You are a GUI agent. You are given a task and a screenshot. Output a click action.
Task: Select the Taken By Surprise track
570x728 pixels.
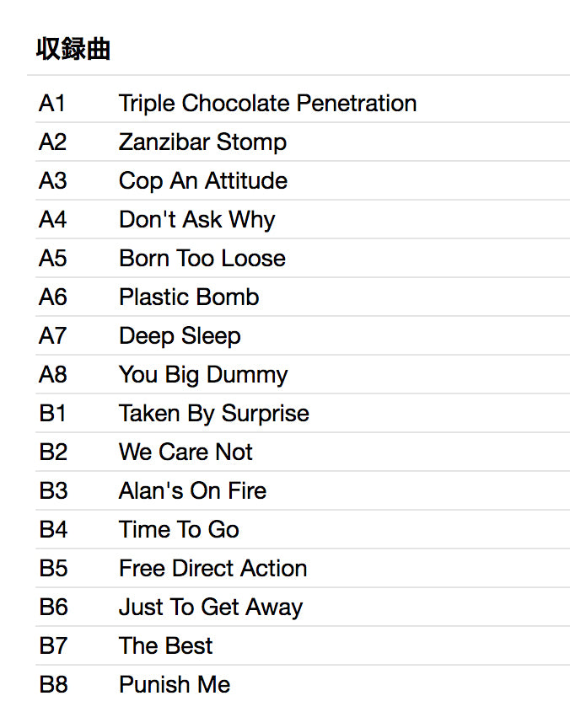[x=213, y=414]
